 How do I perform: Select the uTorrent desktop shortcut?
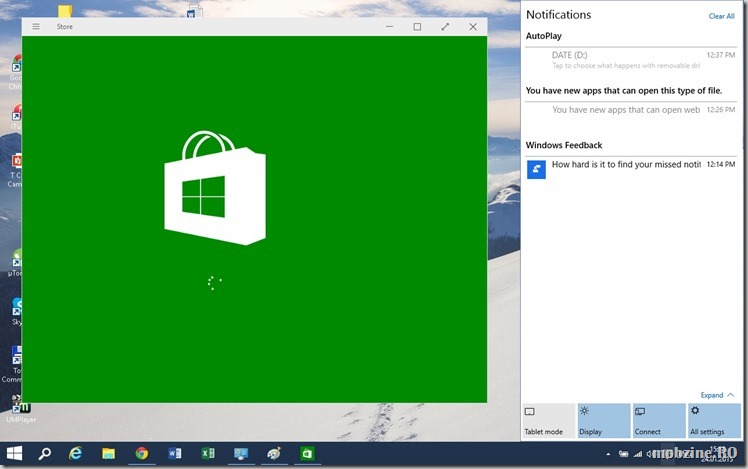click(x=16, y=263)
